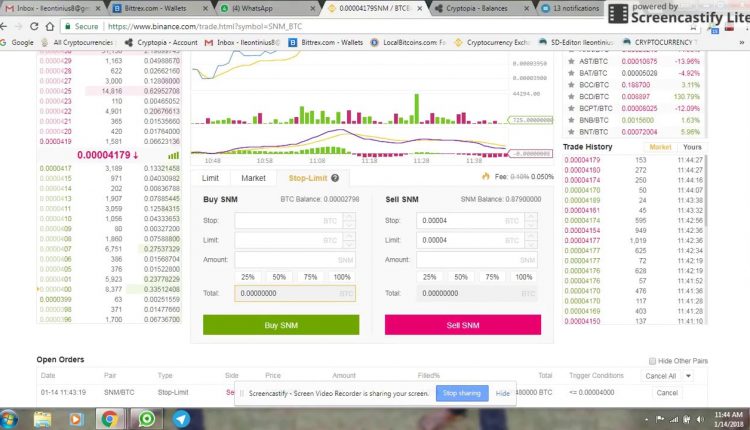Cancel the SNM/BTC stop-limit open order
750x430 pixels.
point(667,393)
